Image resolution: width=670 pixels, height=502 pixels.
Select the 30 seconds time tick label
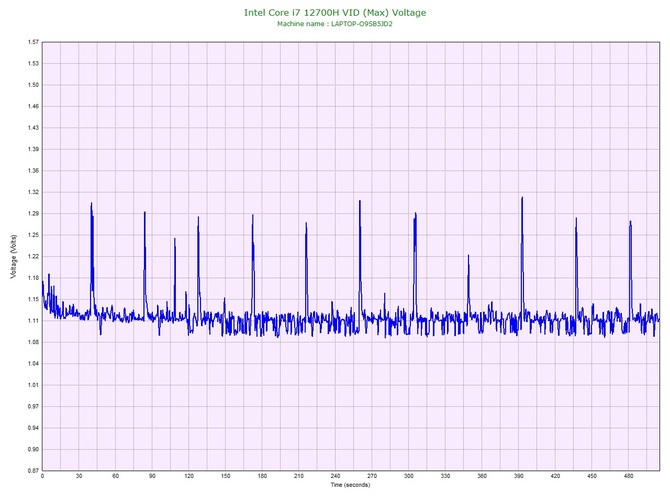[79, 476]
